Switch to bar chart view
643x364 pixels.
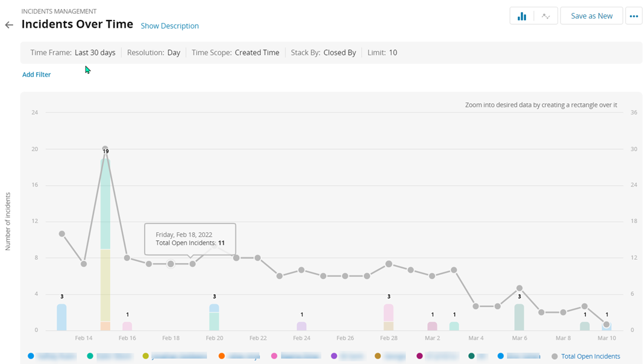coord(522,16)
